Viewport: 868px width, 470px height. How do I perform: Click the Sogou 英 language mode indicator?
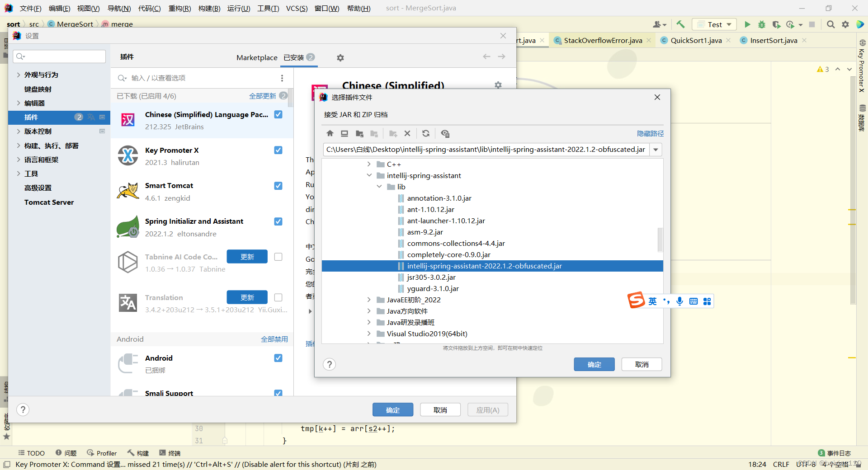(x=652, y=301)
